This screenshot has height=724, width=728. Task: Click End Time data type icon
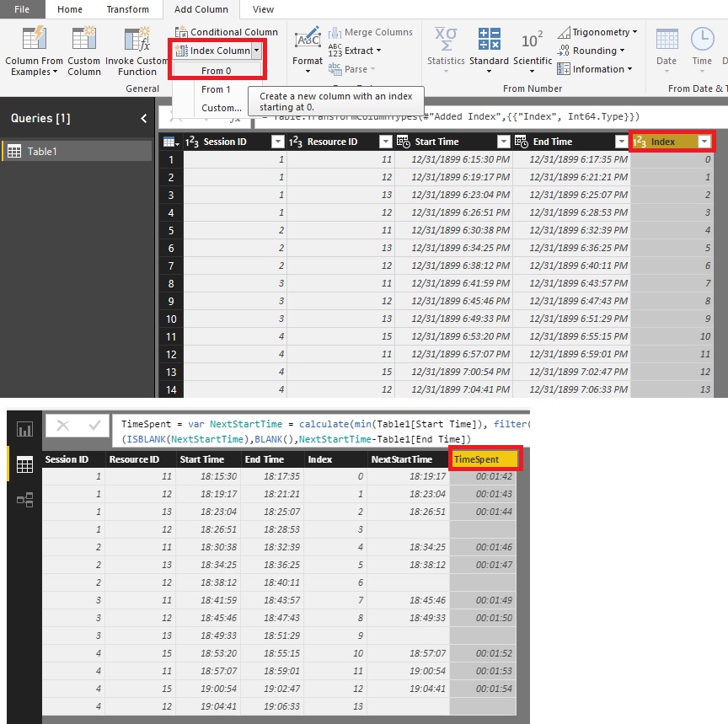(521, 142)
